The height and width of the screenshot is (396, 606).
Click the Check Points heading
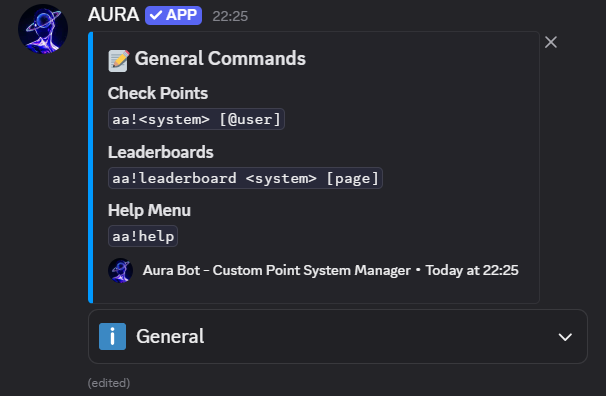[x=158, y=93]
